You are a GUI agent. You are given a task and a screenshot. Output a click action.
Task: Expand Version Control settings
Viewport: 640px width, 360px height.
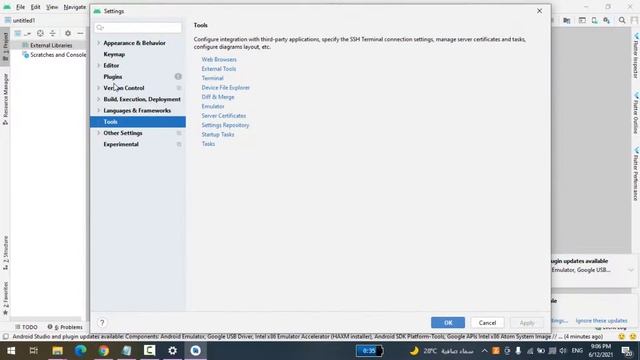[99, 88]
